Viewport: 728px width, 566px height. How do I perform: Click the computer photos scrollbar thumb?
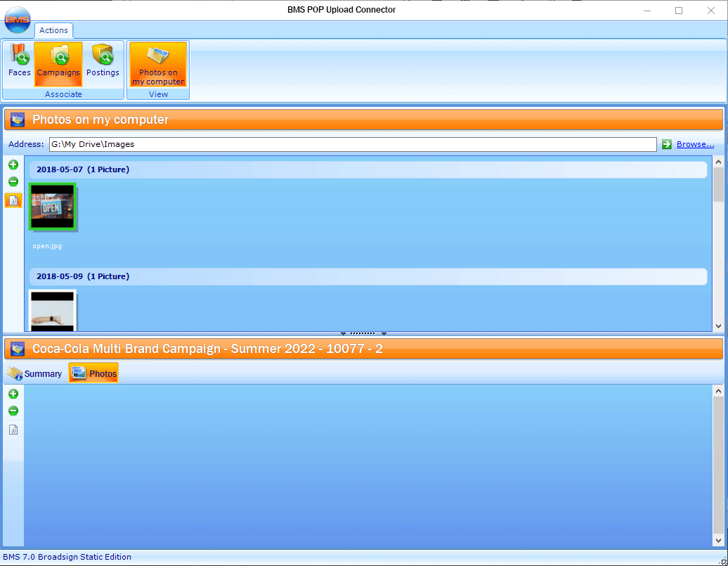coord(718,184)
